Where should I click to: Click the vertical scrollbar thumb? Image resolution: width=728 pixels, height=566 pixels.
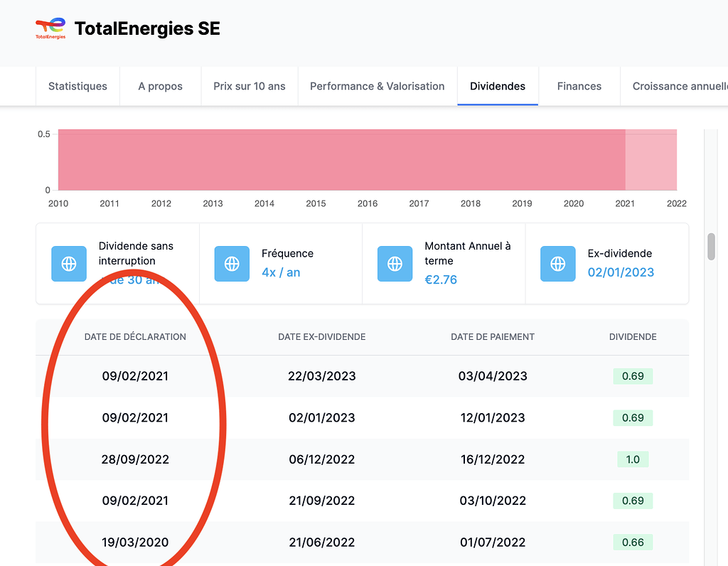pos(711,247)
